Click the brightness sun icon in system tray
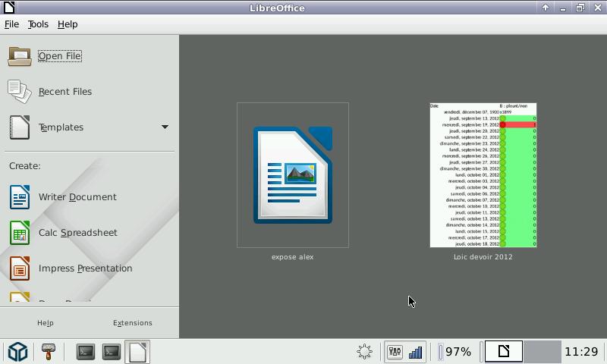Screen dimensions: 607x364 pos(365,352)
